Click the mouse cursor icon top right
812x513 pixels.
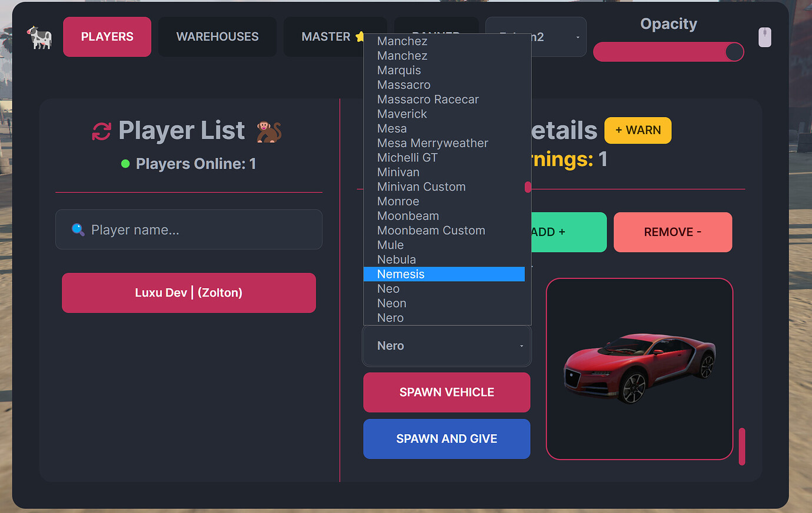tap(764, 36)
